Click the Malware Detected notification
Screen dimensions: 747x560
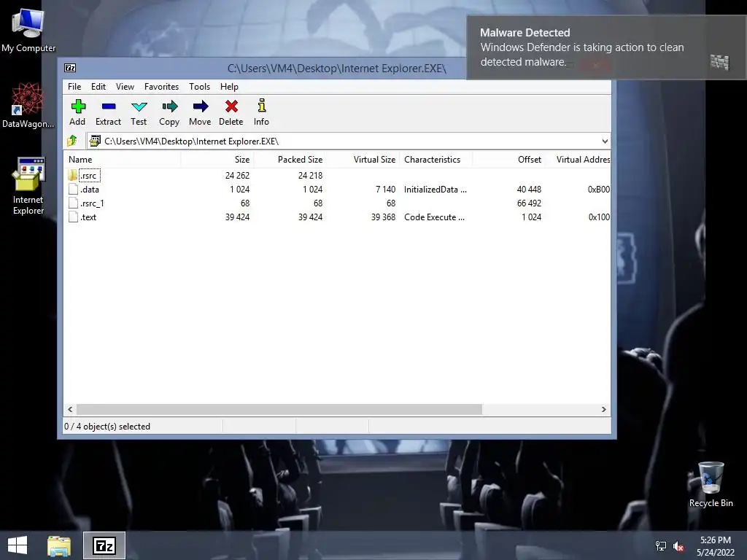(x=606, y=47)
